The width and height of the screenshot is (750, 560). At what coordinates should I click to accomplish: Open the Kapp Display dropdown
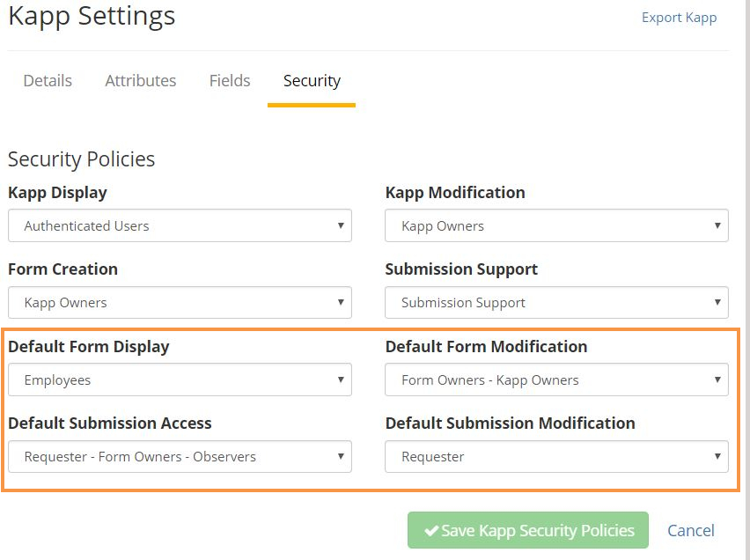[180, 225]
